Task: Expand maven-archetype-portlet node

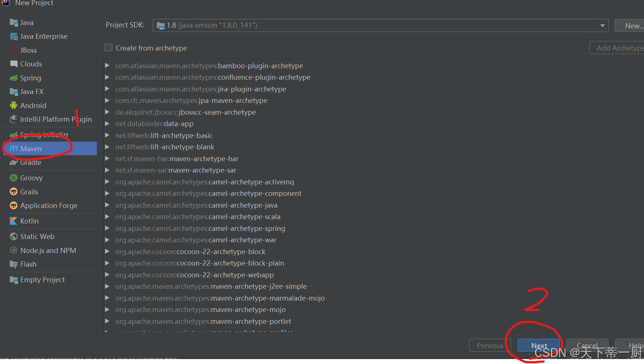Action: [107, 321]
